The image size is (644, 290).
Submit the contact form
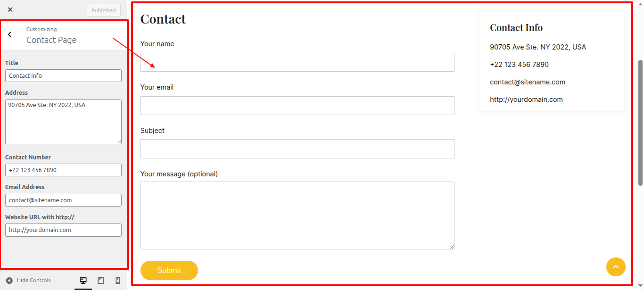(169, 270)
